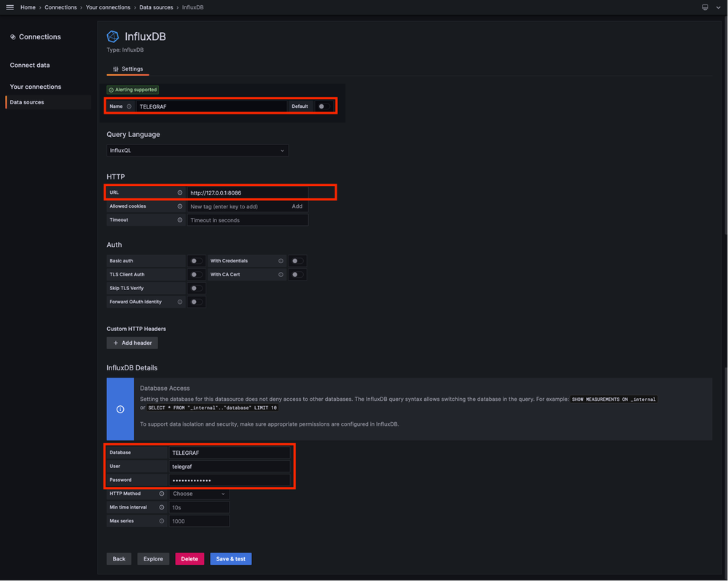Screen dimensions: 728x581
Task: Click info icon next to Name label
Action: 129,106
